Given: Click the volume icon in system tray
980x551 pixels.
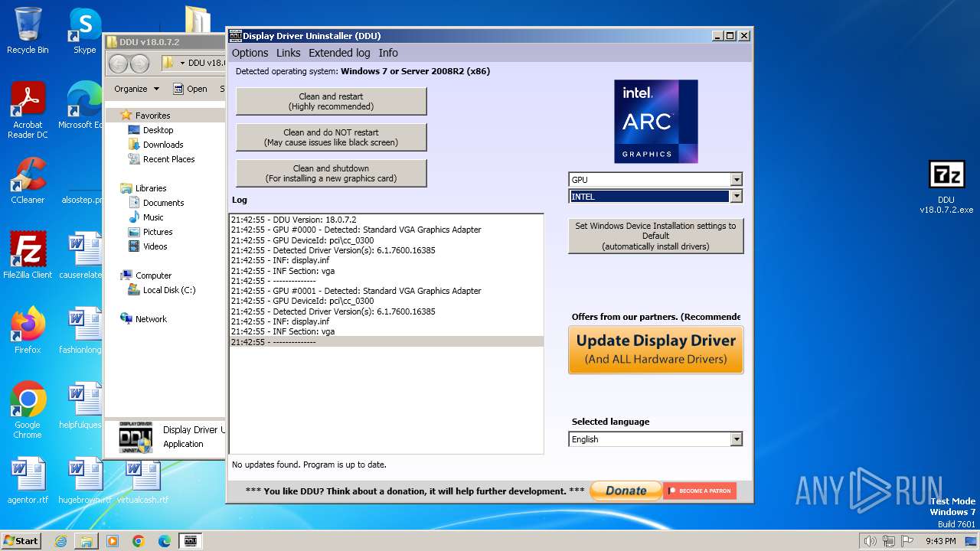Looking at the screenshot, I should [x=871, y=541].
